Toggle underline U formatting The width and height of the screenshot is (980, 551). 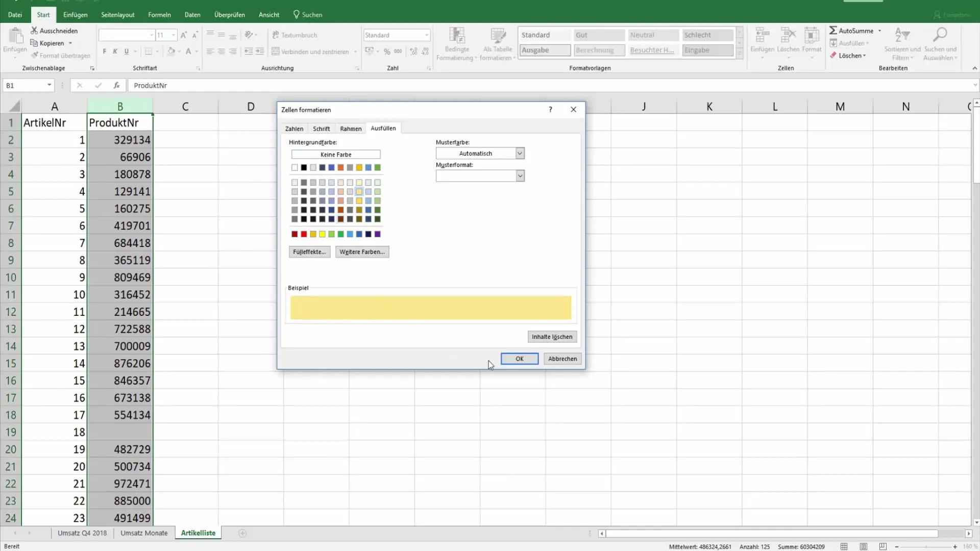[x=126, y=52]
